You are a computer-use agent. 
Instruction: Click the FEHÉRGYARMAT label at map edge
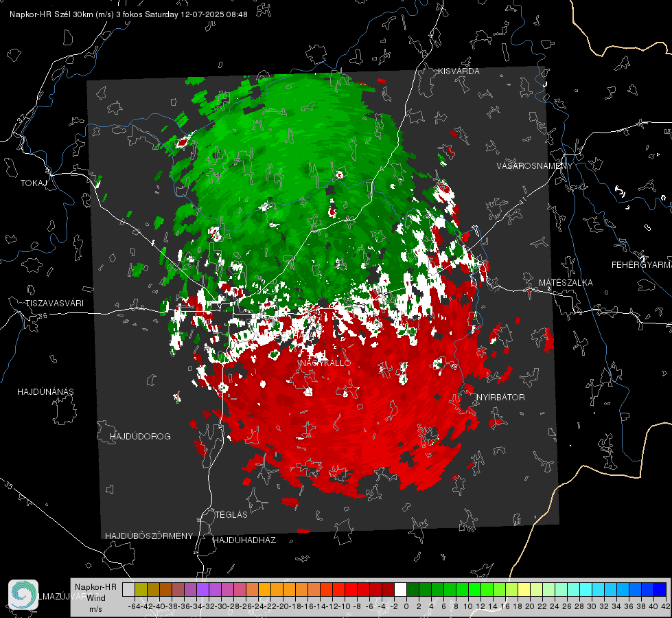pyautogui.click(x=641, y=265)
